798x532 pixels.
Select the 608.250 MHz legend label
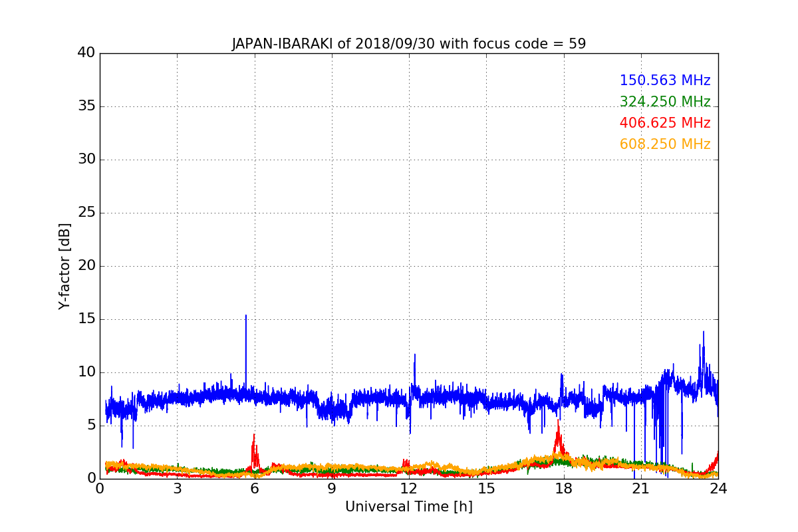pyautogui.click(x=665, y=144)
